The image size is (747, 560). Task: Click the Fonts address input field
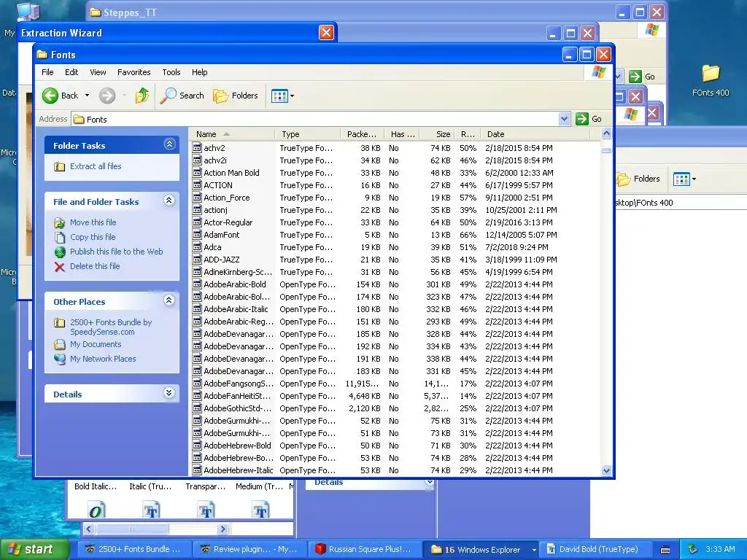315,119
